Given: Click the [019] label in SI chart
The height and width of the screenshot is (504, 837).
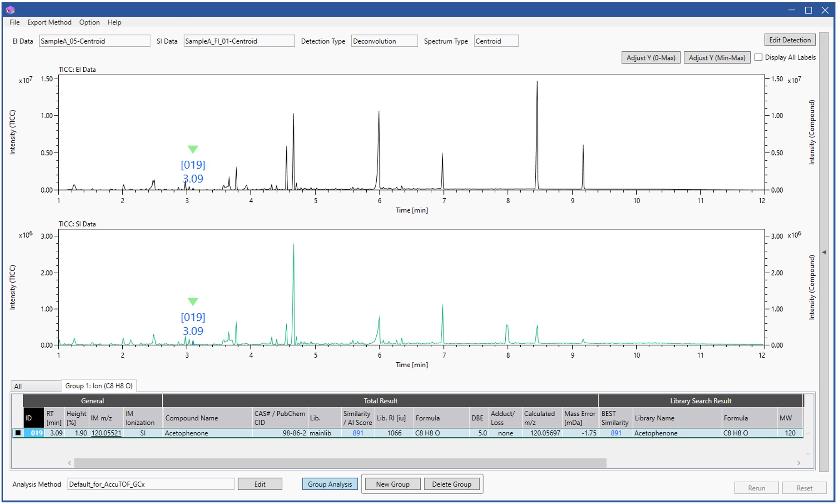Looking at the screenshot, I should point(193,317).
